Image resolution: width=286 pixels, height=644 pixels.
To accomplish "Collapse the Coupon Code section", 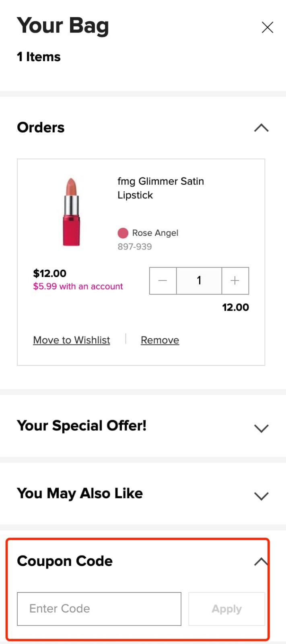I will coord(261,561).
